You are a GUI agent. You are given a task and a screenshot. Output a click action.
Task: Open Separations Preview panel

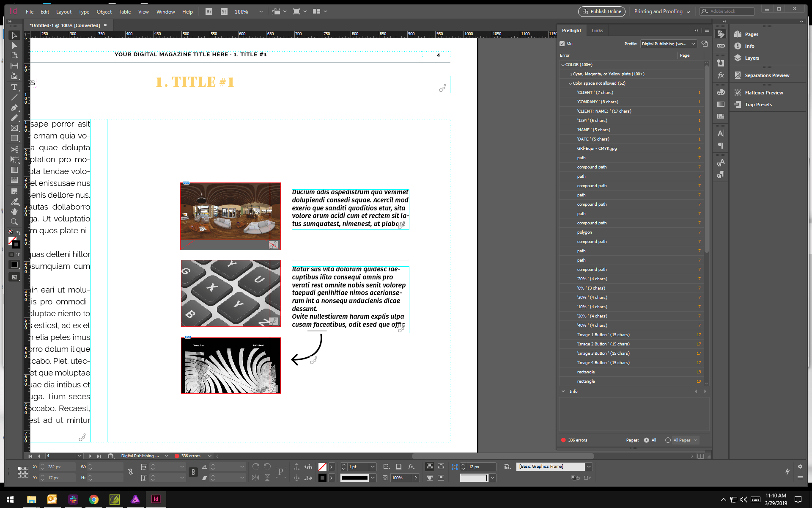[767, 75]
